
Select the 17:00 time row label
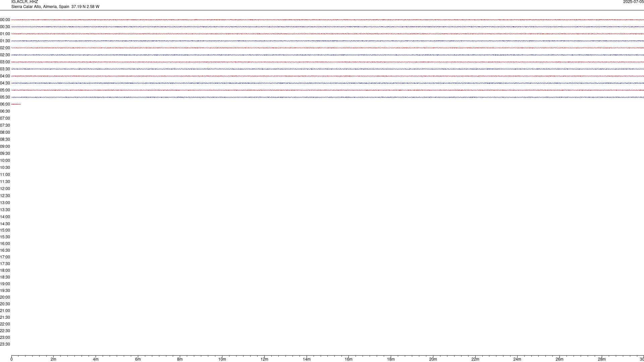coord(5,257)
